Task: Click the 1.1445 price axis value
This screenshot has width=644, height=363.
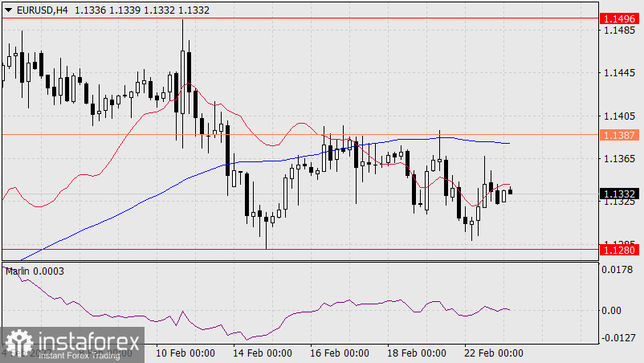Action: coord(618,73)
